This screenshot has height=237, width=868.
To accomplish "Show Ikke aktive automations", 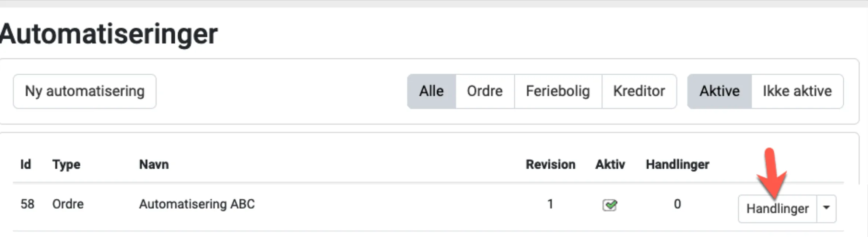I will [797, 91].
